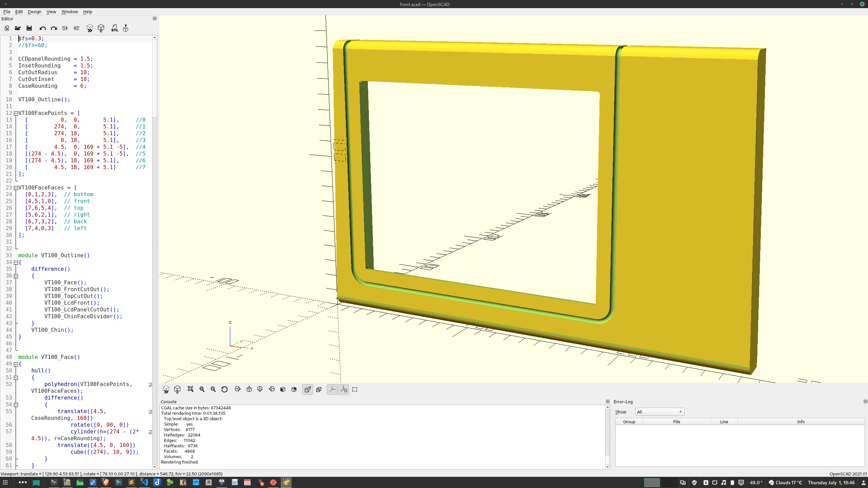Screen dimensions: 868x488
Task: Open the Design menu
Action: pyautogui.click(x=34, y=12)
